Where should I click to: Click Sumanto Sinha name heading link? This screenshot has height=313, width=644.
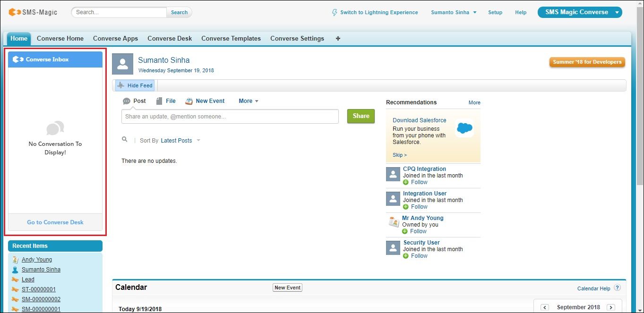[x=164, y=60]
